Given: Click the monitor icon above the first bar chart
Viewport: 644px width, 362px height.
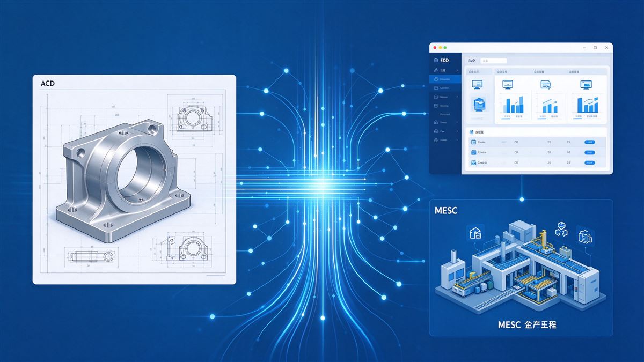Looking at the screenshot, I should (508, 85).
